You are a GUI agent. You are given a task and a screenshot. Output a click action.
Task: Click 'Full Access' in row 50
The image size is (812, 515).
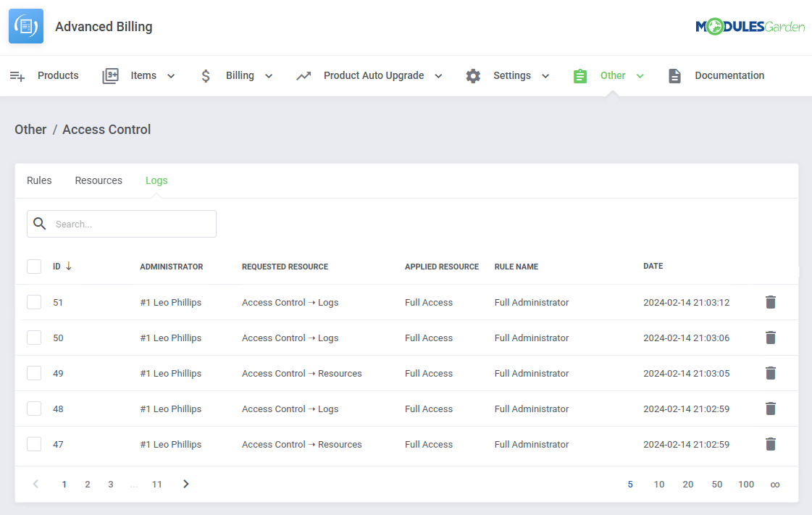coord(429,338)
